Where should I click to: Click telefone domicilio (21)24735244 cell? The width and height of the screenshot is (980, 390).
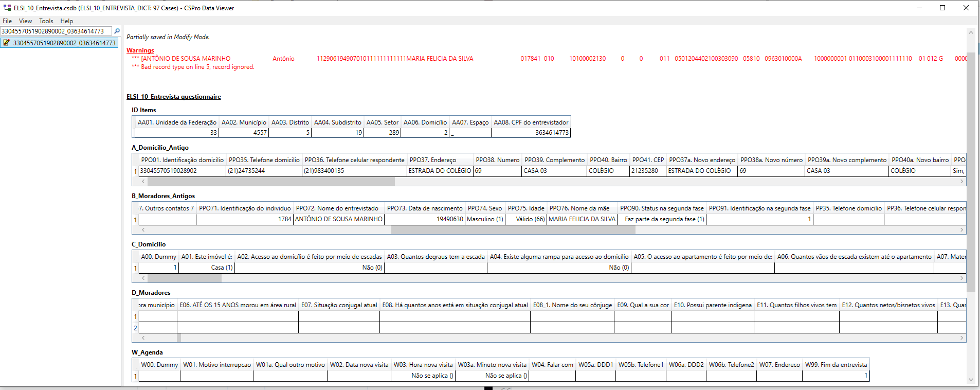[264, 171]
